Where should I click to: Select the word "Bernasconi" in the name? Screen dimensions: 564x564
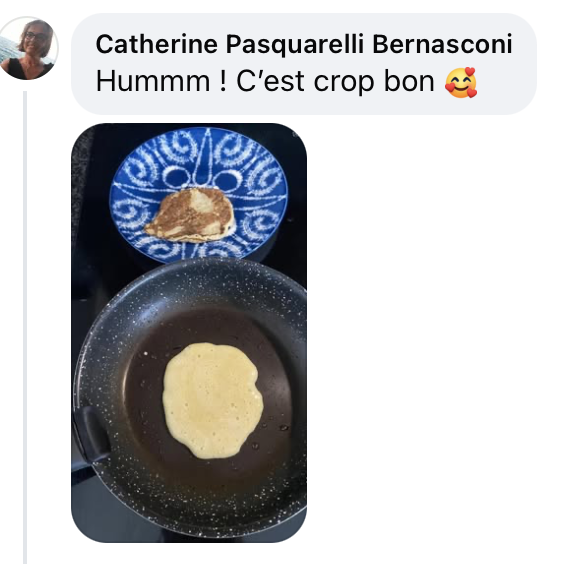(x=442, y=44)
